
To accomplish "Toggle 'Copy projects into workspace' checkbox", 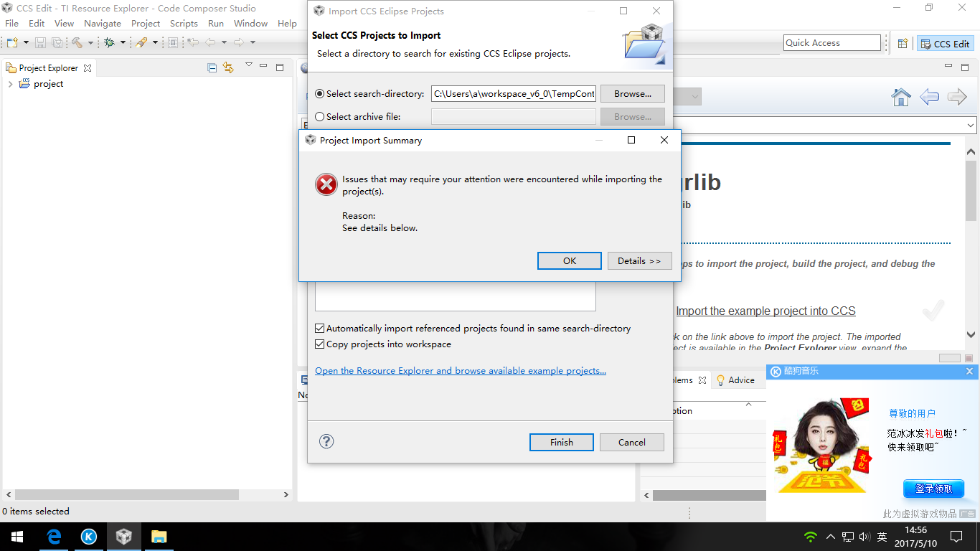I will pyautogui.click(x=320, y=344).
